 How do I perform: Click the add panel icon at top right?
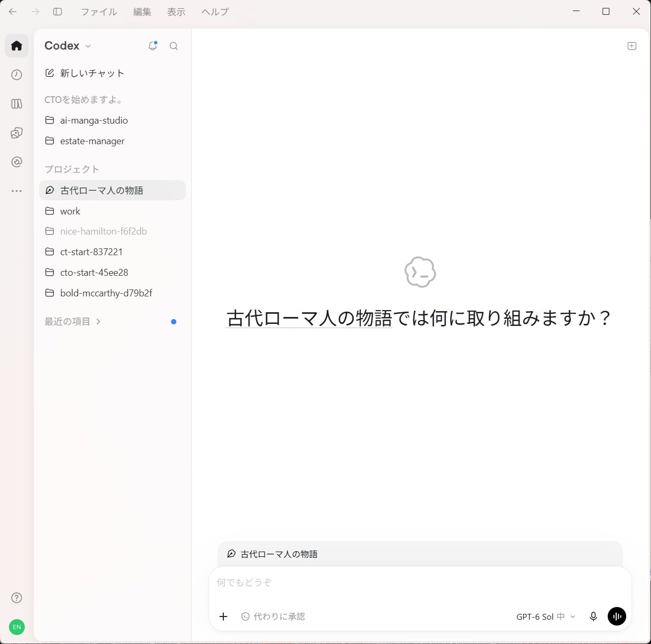tap(632, 46)
